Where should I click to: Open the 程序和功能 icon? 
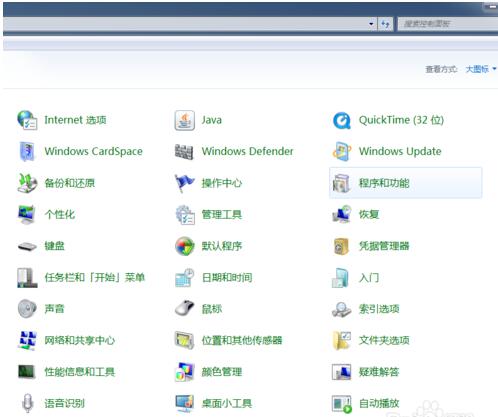[x=341, y=183]
